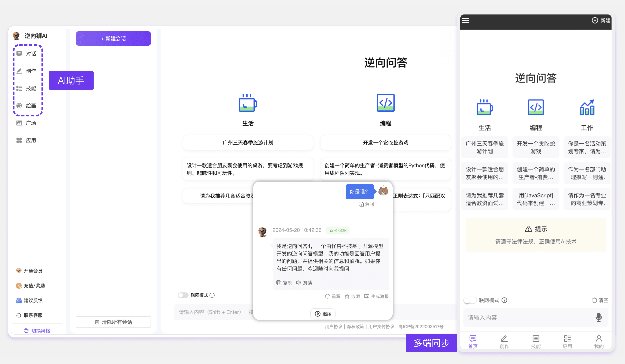
Task: Toggle 联网模式 switch in desktop view
Action: coord(183,295)
